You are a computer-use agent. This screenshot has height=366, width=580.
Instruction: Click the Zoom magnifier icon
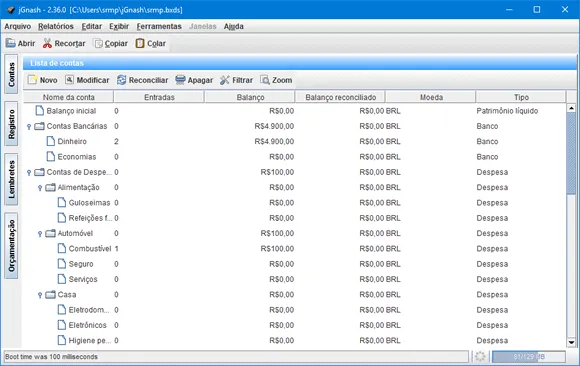coord(265,80)
